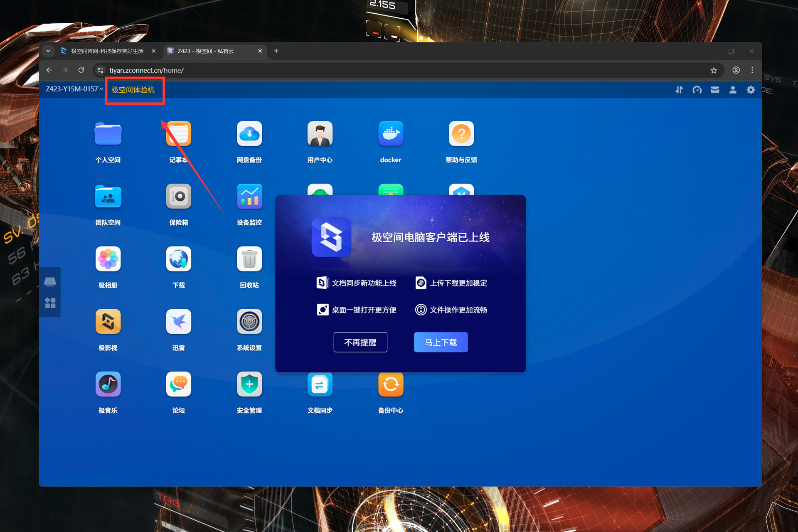The width and height of the screenshot is (798, 532).
Task: Launch the 迅雷 Xunlei app
Action: (179, 322)
